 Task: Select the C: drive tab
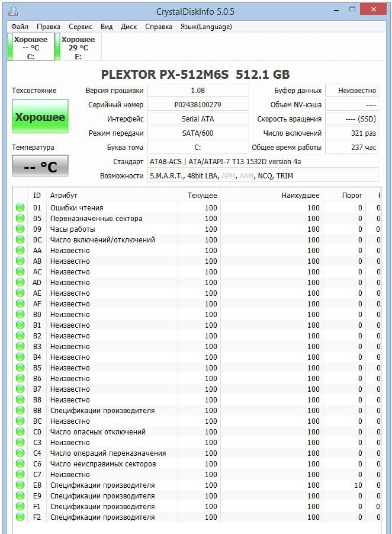coord(31,47)
